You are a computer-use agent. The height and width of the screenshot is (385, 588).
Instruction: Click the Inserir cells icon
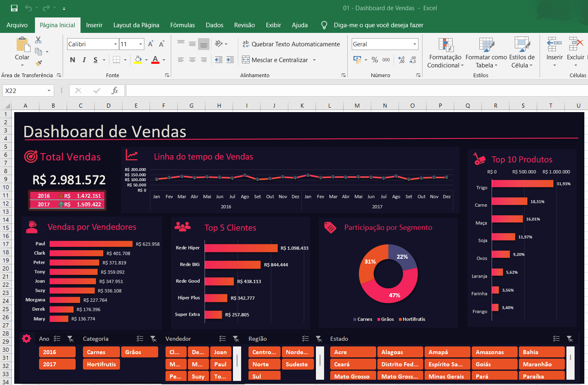(x=554, y=44)
